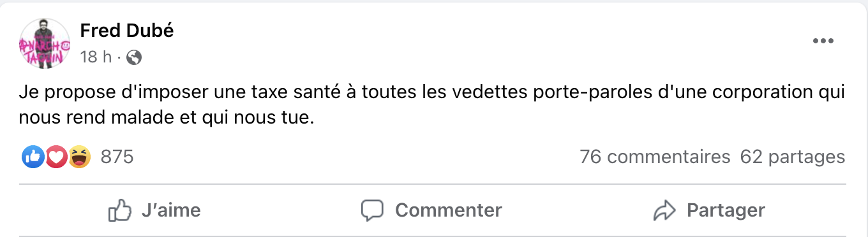This screenshot has width=868, height=237.
Task: Open the Fred Dubé profile name link
Action: (x=127, y=30)
